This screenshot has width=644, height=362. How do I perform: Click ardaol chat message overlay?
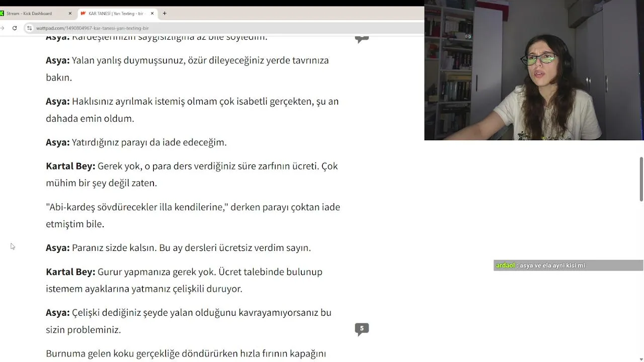point(568,265)
